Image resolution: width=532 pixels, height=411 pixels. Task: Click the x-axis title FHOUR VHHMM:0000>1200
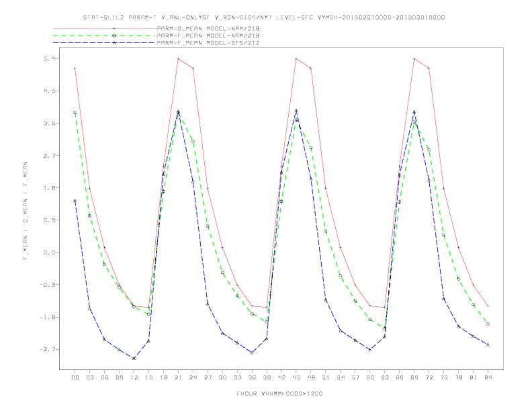tap(279, 394)
